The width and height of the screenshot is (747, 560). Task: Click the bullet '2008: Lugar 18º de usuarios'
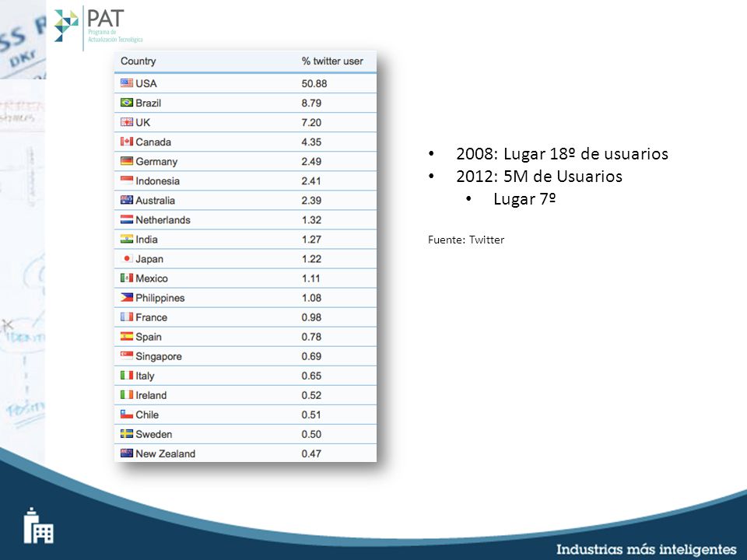click(562, 154)
